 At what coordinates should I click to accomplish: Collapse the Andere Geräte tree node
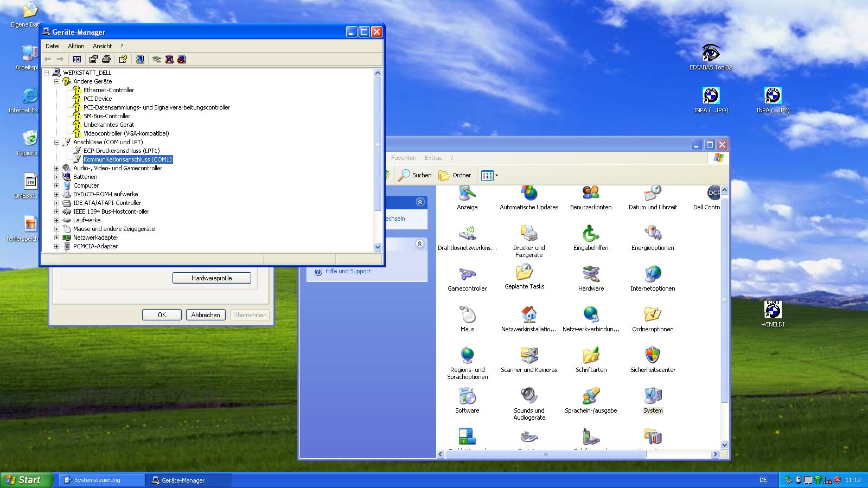(x=56, y=81)
